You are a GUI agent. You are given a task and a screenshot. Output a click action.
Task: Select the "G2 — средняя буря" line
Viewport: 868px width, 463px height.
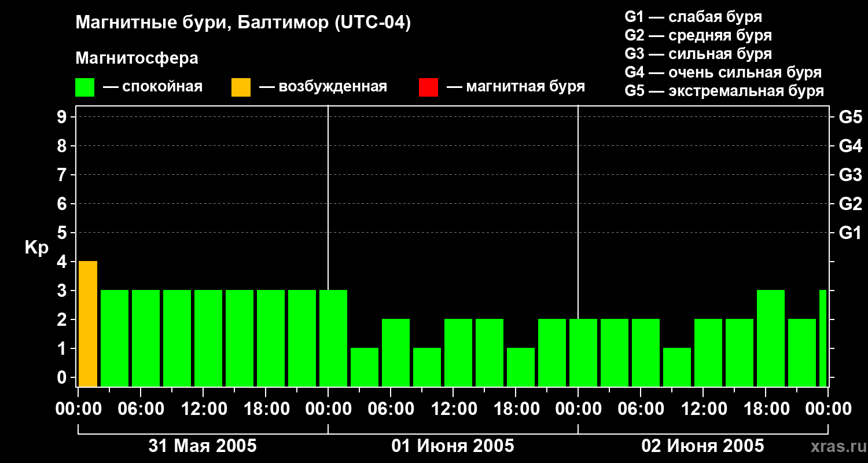698,35
